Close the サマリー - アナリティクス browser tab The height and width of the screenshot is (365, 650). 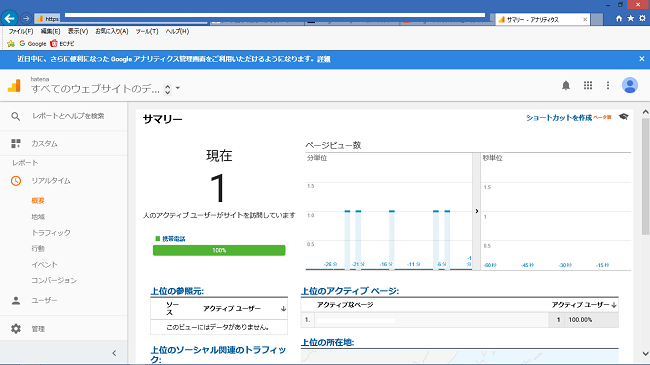coord(585,19)
